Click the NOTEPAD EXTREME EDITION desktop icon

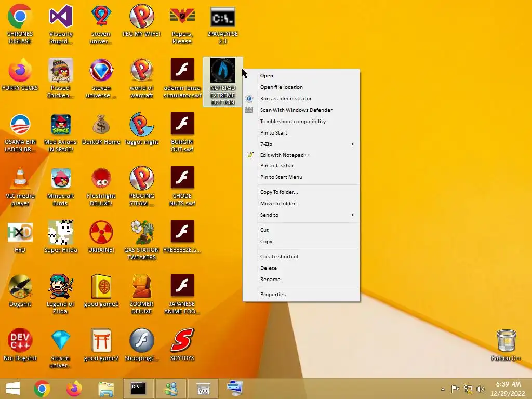(x=222, y=82)
